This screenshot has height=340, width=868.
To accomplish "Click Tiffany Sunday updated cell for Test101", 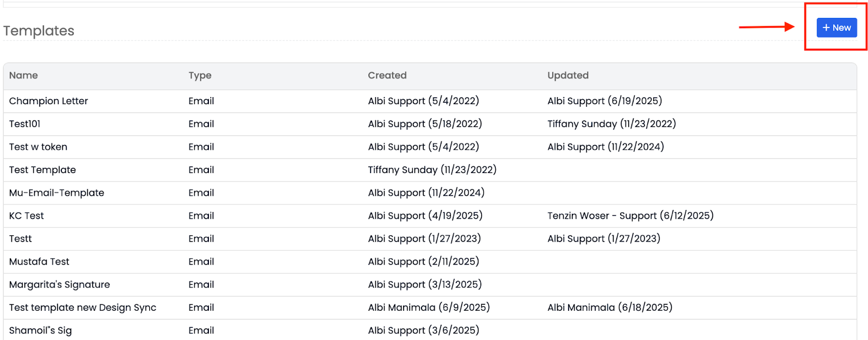I will tap(611, 124).
